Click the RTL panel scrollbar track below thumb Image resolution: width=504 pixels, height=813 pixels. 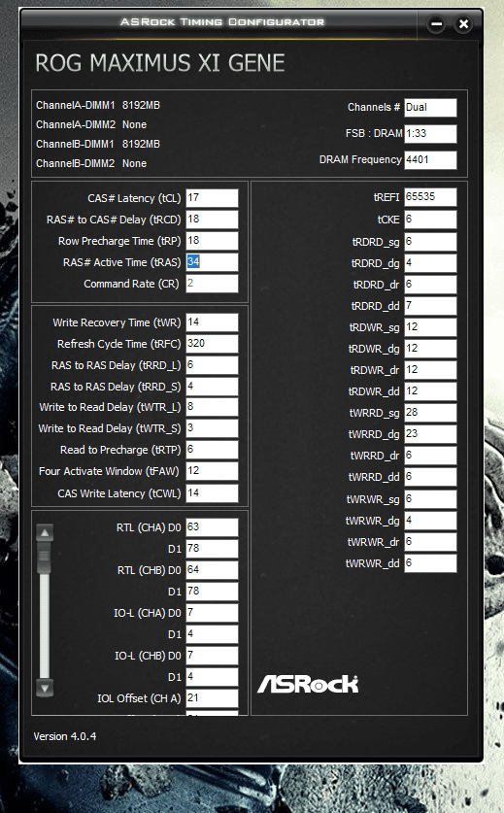[x=45, y=627]
